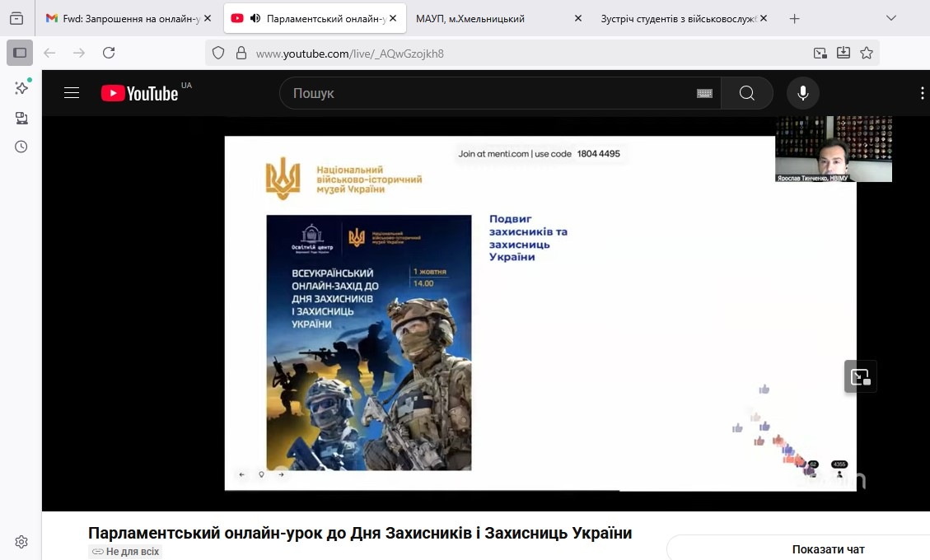The width and height of the screenshot is (930, 560).
Task: Toggle the browser sidebar button
Action: [20, 53]
